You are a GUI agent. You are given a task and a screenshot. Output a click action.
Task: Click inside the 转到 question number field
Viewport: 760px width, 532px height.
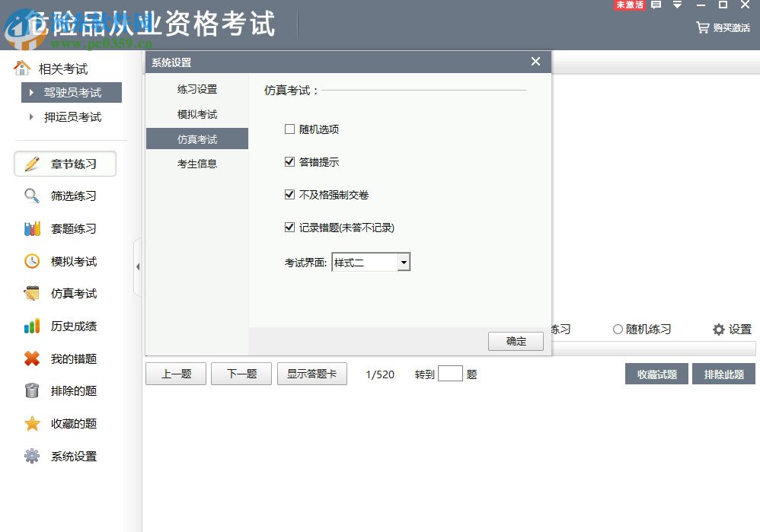pyautogui.click(x=451, y=373)
